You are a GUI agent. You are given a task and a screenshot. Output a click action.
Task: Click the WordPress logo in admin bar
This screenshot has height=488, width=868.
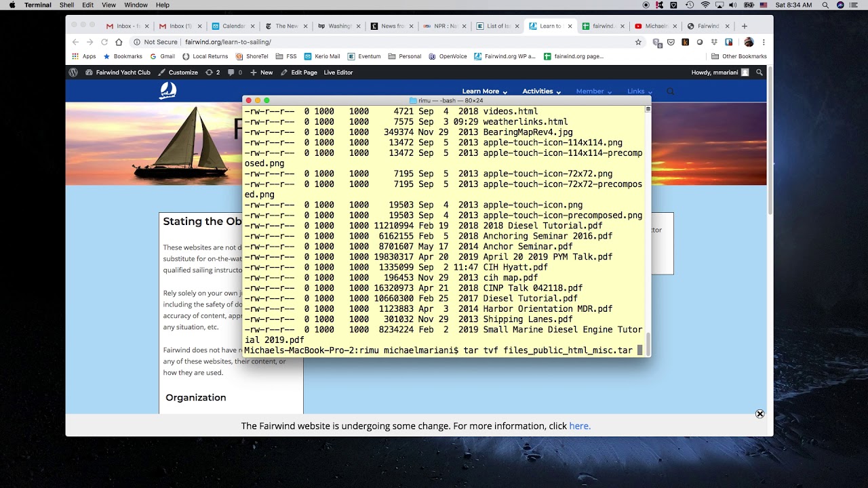point(73,73)
